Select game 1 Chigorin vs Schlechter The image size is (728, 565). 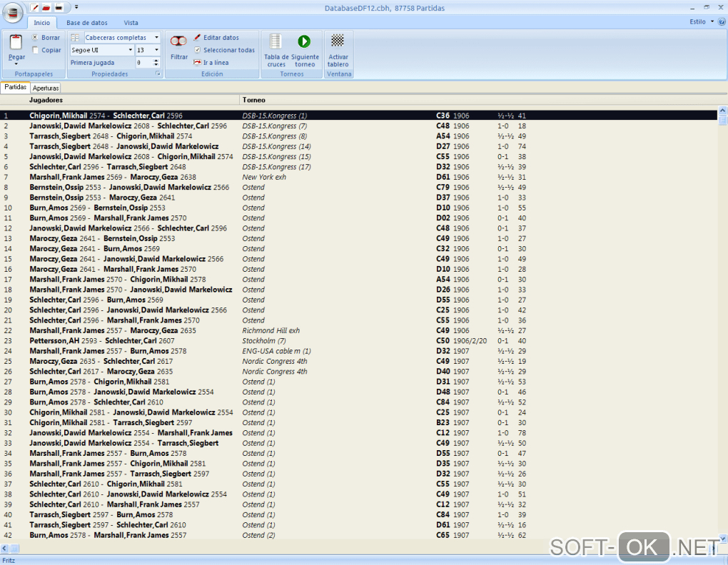358,116
